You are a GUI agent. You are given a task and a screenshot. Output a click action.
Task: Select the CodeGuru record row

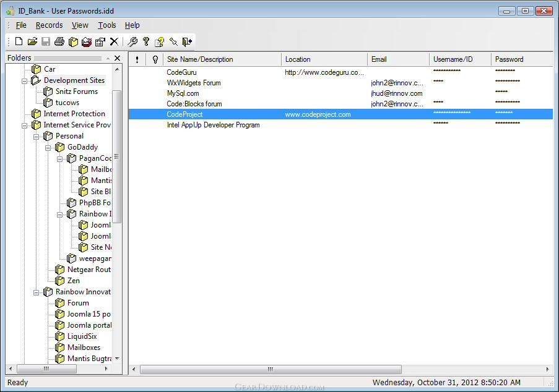tap(341, 72)
